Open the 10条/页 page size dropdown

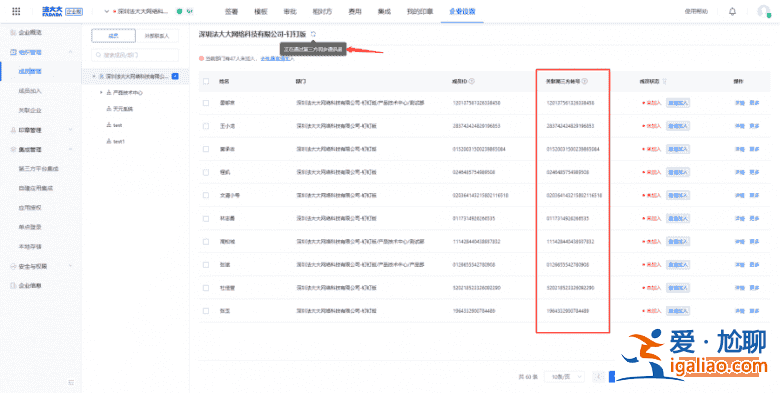(565, 377)
